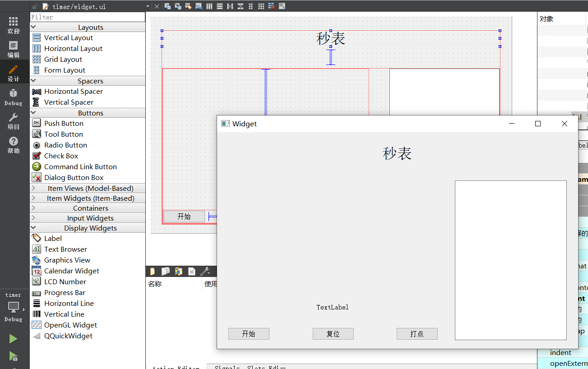Click 复位 button in Widget window

pyautogui.click(x=333, y=334)
